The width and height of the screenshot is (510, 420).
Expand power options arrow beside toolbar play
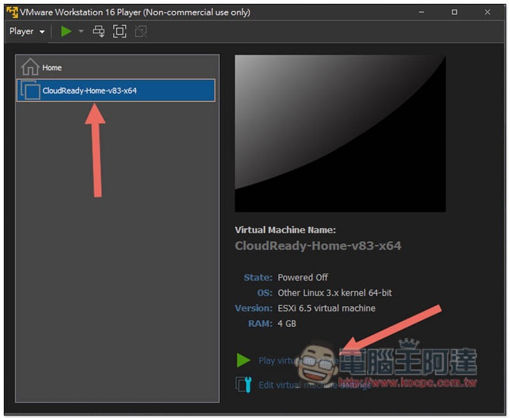81,31
